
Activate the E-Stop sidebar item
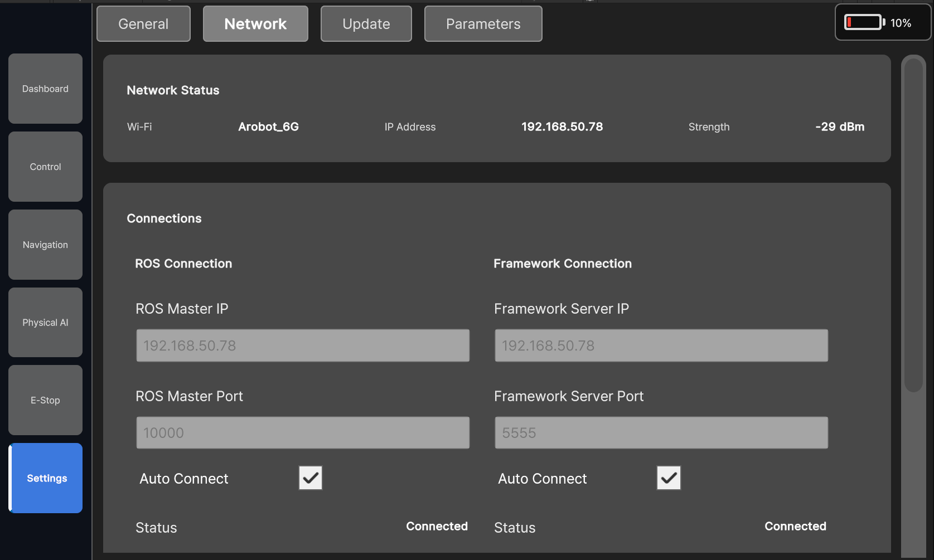point(45,400)
